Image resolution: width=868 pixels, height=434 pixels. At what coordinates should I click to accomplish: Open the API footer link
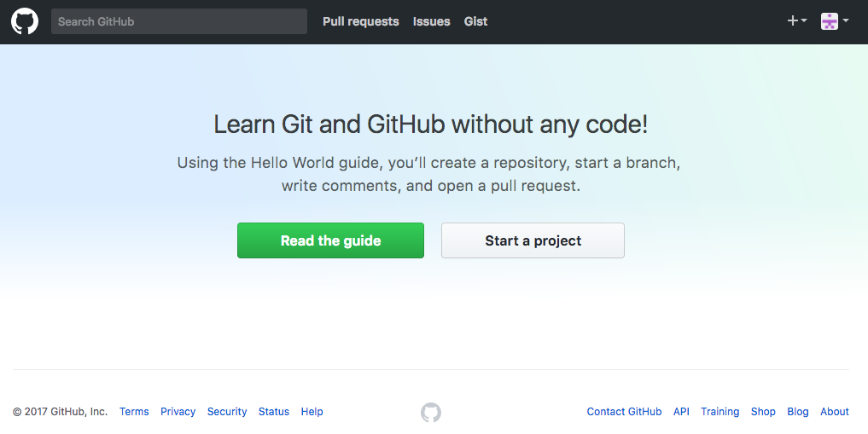click(681, 411)
